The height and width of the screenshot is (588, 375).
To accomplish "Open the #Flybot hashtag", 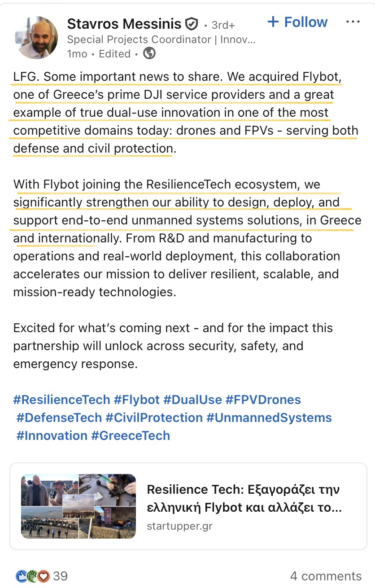I will (x=137, y=399).
